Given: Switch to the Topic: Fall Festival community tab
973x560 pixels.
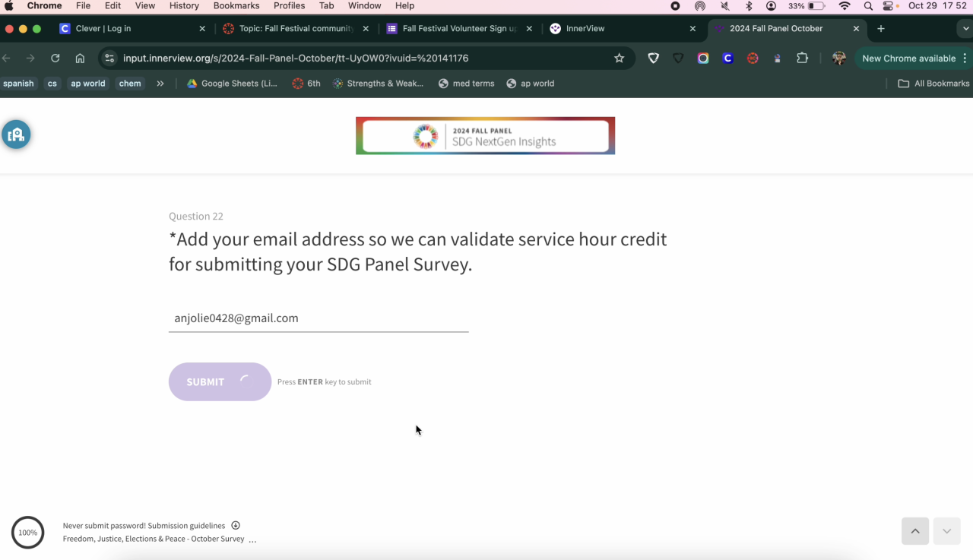Looking at the screenshot, I should coord(295,28).
